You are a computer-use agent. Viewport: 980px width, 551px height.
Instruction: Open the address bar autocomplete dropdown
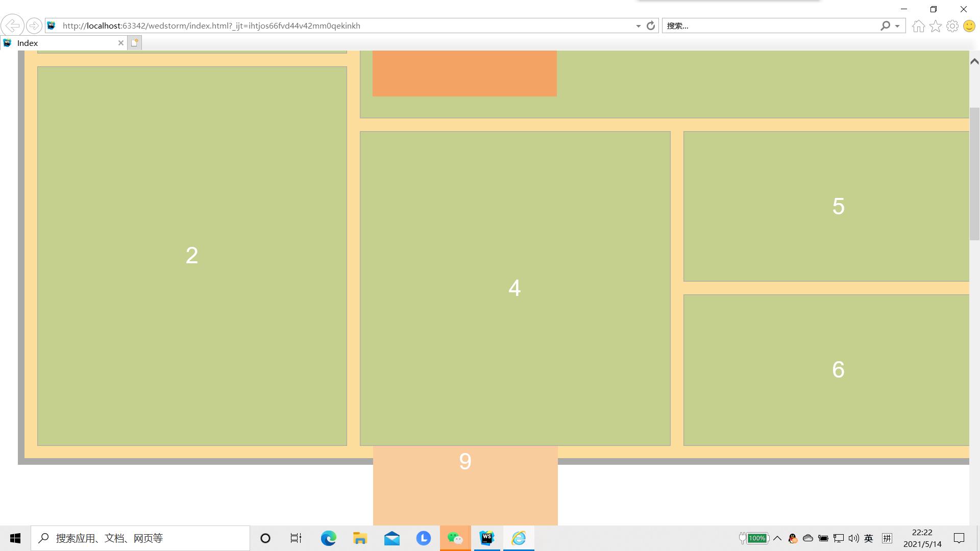tap(638, 26)
